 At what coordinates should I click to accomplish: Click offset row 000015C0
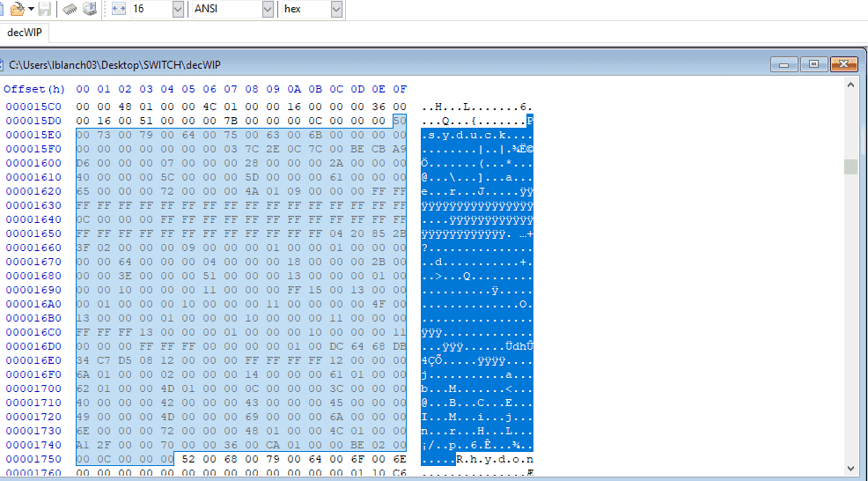pyautogui.click(x=33, y=107)
